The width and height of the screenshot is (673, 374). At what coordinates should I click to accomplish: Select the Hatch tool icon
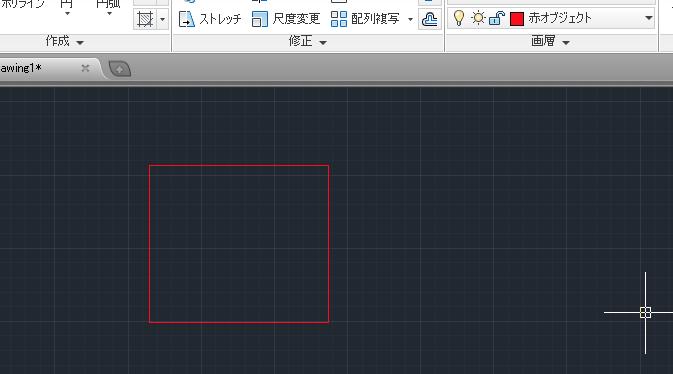pos(145,19)
